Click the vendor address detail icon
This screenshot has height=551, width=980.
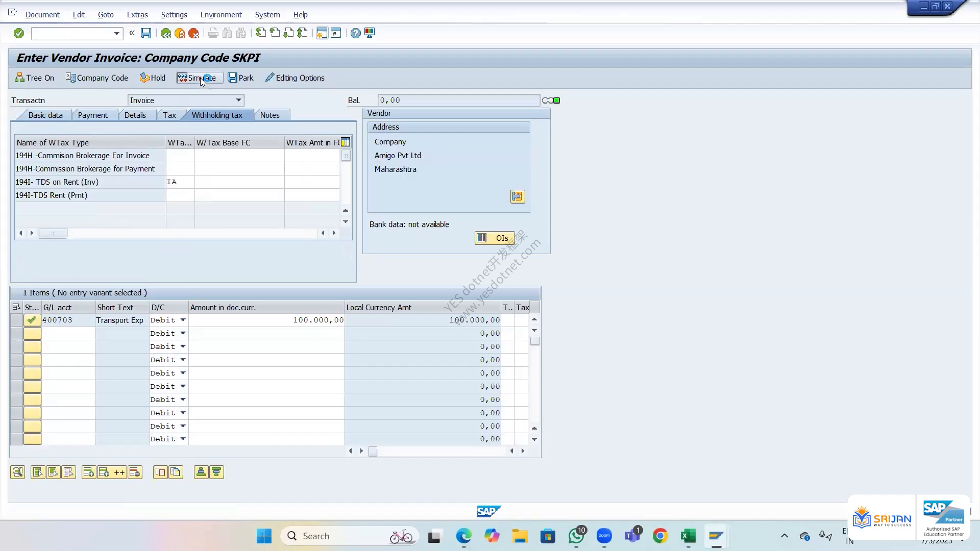click(518, 196)
